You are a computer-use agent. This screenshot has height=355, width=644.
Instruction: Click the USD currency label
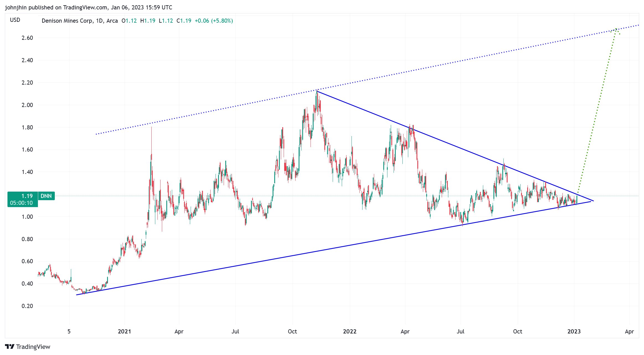15,20
